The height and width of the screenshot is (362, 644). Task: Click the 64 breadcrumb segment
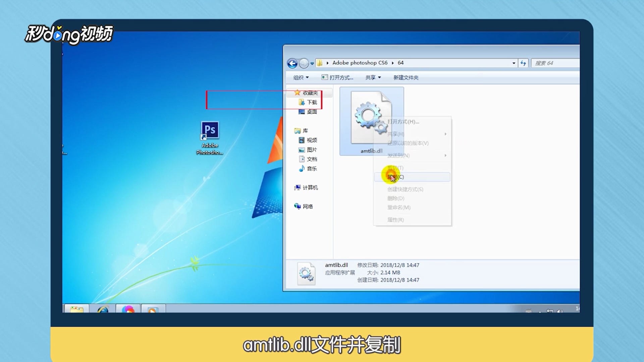400,63
